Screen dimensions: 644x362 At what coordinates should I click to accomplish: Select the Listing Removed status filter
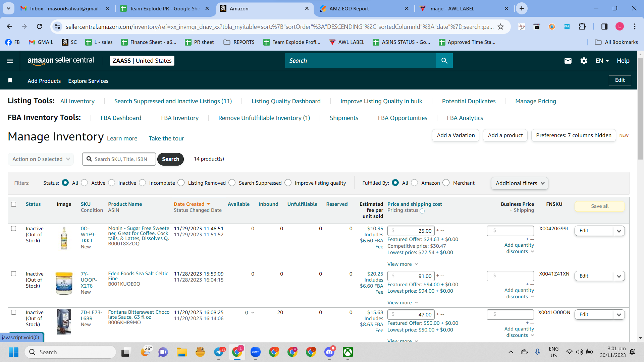pyautogui.click(x=181, y=183)
